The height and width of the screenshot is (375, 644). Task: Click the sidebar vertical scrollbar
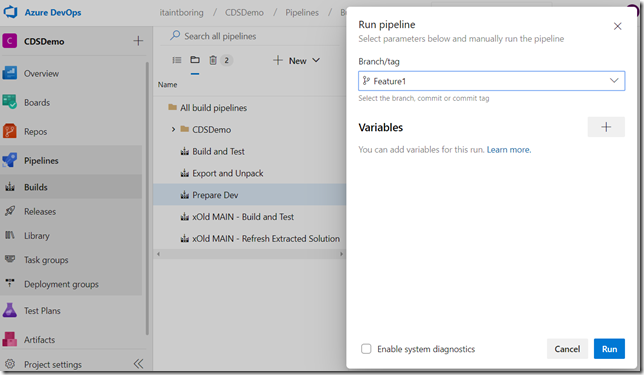[x=147, y=198]
